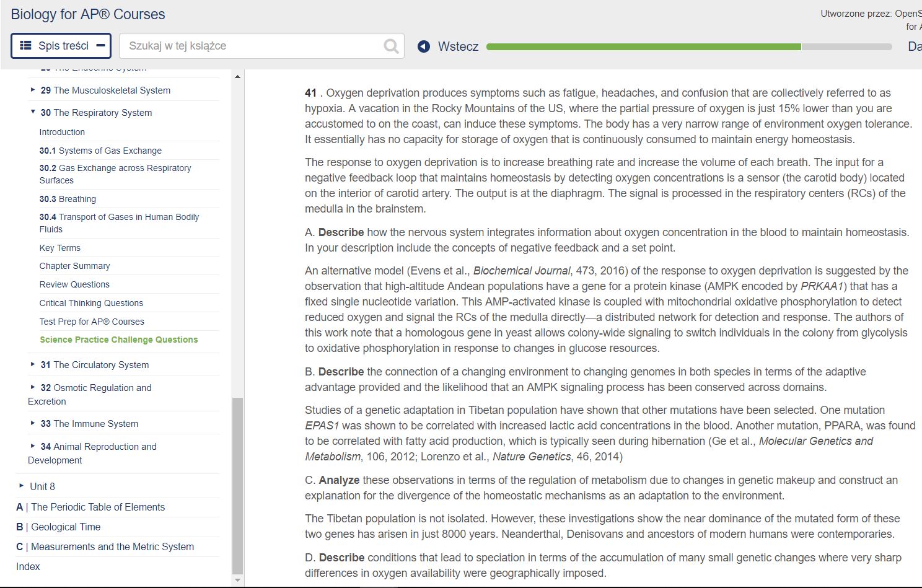Expand chapter 31 The Circulatory System
Image resolution: width=922 pixels, height=588 pixels.
pos(33,364)
